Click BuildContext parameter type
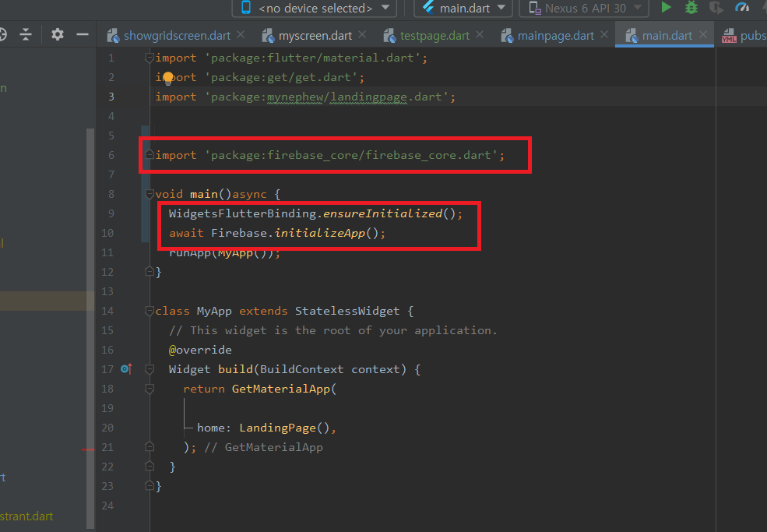Viewport: 767px width, 532px height. (x=302, y=369)
